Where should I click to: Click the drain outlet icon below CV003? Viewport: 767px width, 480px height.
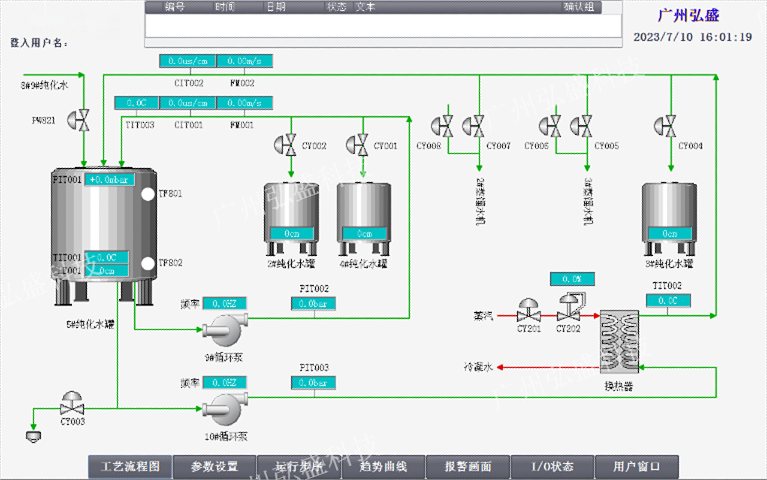click(33, 436)
